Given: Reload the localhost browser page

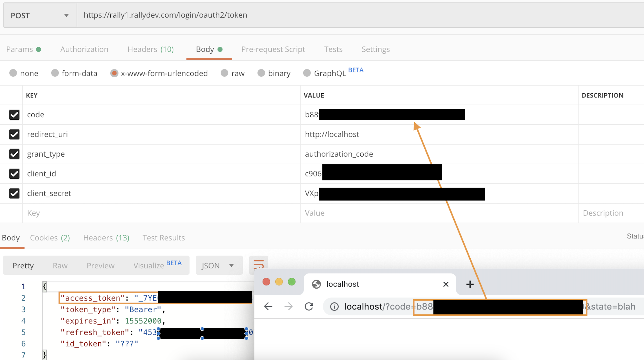Looking at the screenshot, I should [x=309, y=306].
